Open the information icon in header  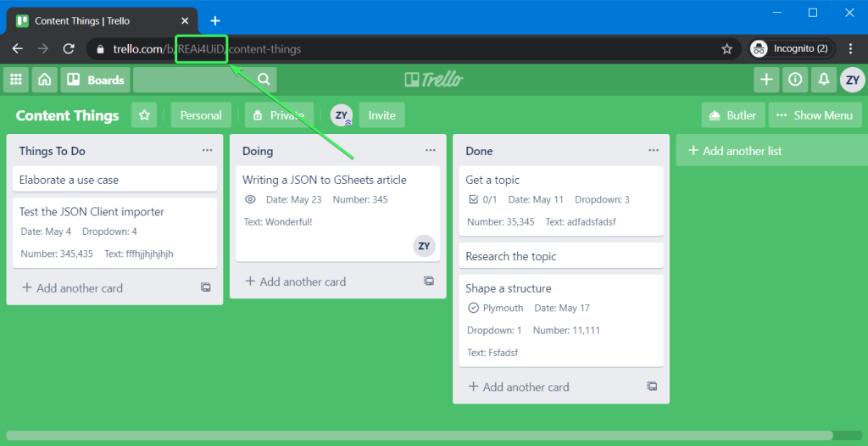795,80
